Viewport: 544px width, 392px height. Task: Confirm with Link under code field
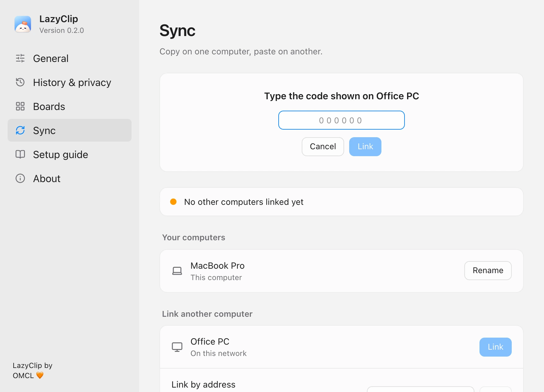[x=365, y=147]
